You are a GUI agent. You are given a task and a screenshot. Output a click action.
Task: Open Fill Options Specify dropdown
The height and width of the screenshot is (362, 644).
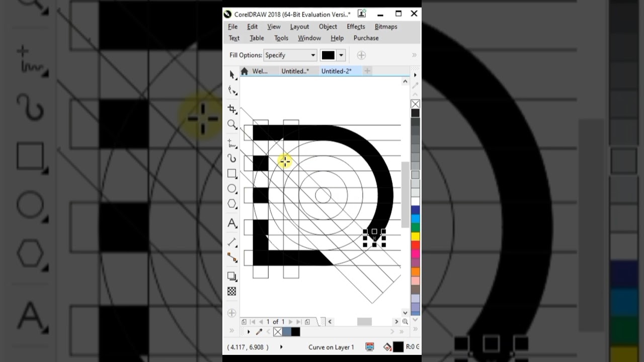[290, 55]
